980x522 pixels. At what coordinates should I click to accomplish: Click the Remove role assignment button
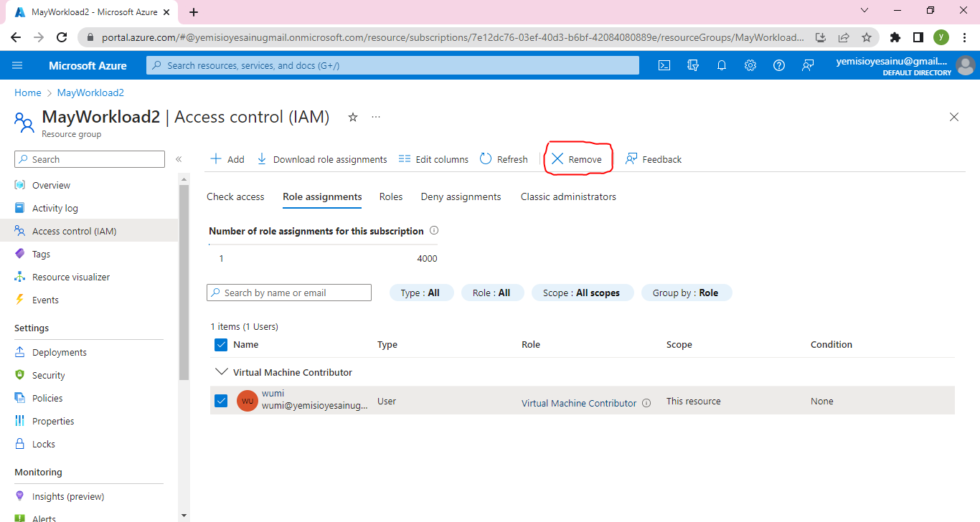tap(577, 159)
